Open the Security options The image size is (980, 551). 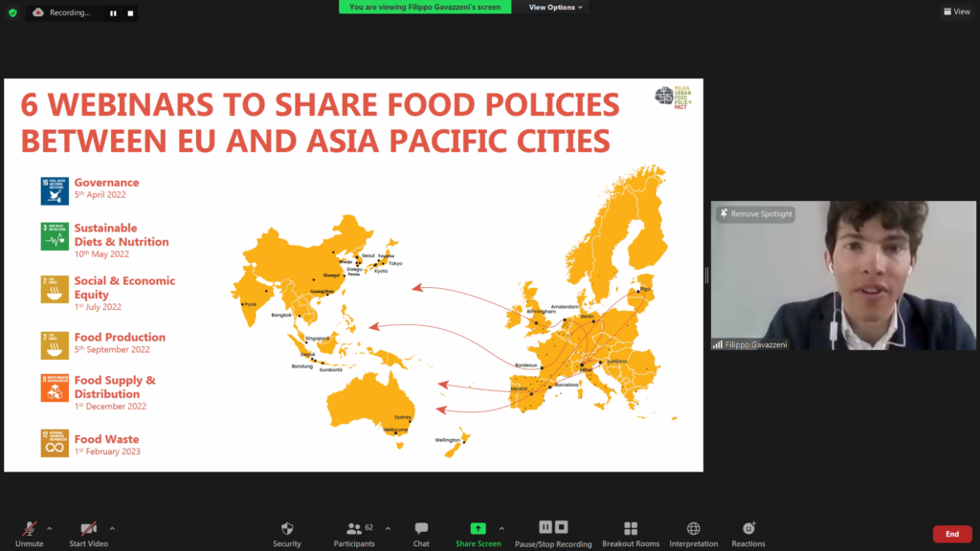286,533
